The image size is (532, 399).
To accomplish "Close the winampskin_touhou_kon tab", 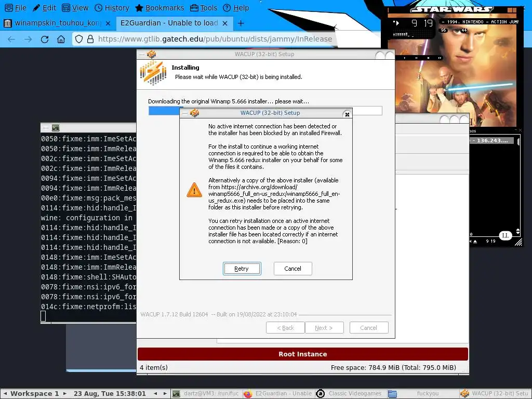I will click(108, 23).
